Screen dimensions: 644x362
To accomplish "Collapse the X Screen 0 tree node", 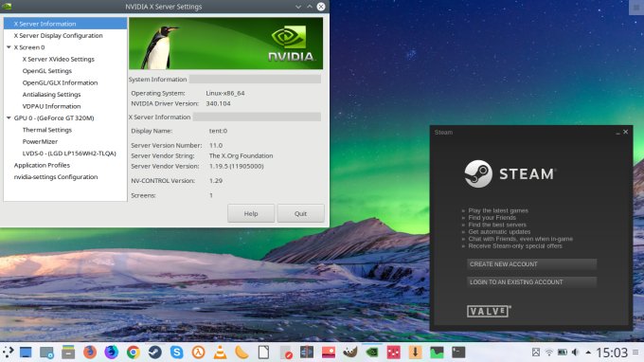I will pos(9,47).
